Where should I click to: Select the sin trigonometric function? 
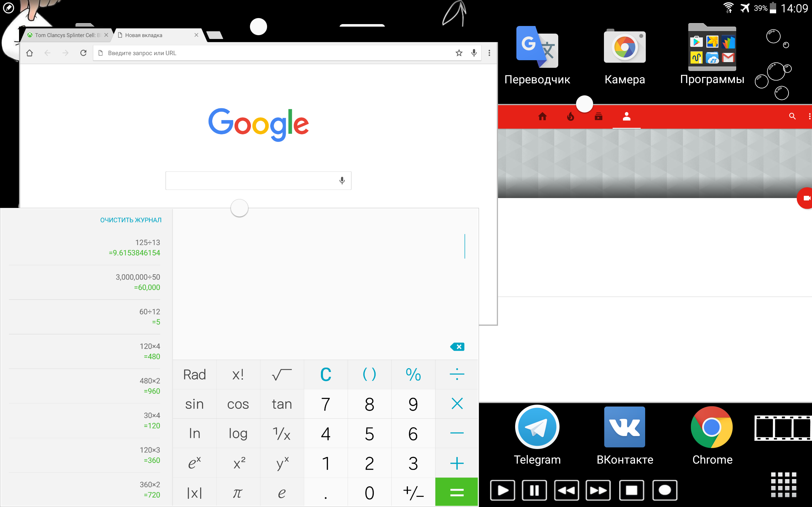(x=194, y=404)
